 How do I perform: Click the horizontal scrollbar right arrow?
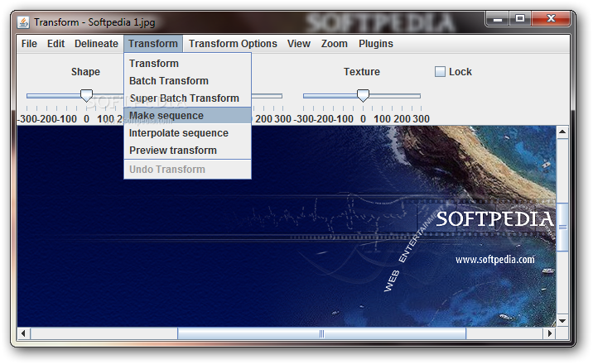pyautogui.click(x=549, y=333)
